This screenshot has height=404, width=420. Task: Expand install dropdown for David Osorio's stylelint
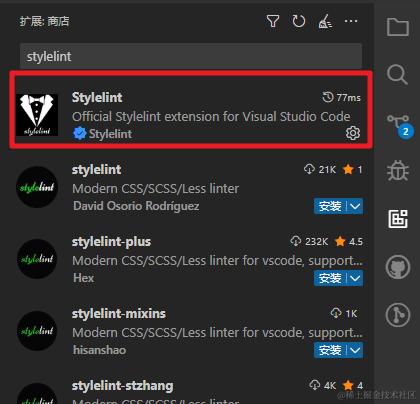(355, 206)
